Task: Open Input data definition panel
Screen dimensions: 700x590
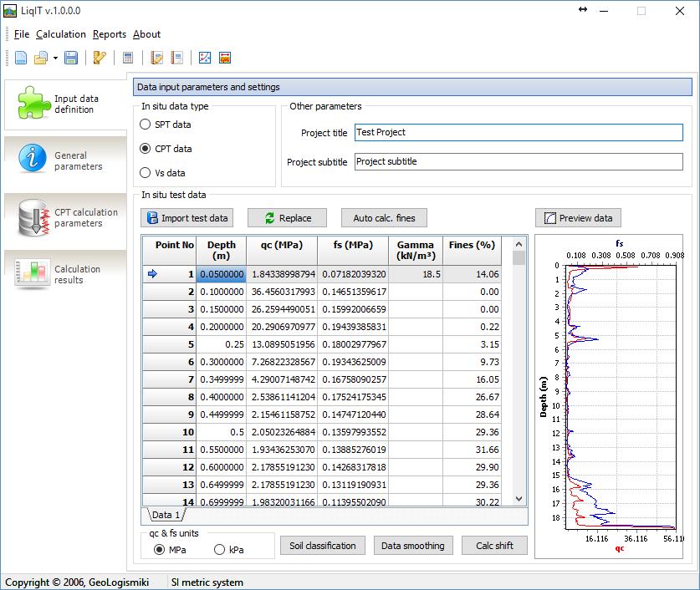Action: coord(65,104)
